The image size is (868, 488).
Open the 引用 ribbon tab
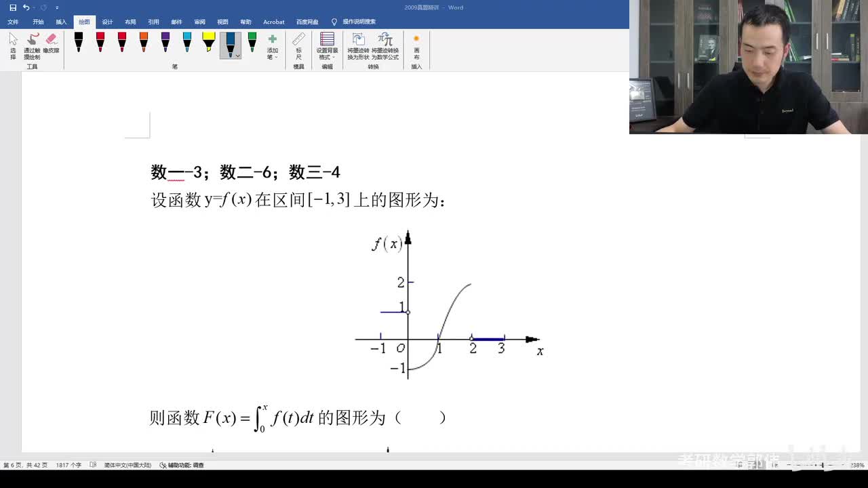[153, 22]
